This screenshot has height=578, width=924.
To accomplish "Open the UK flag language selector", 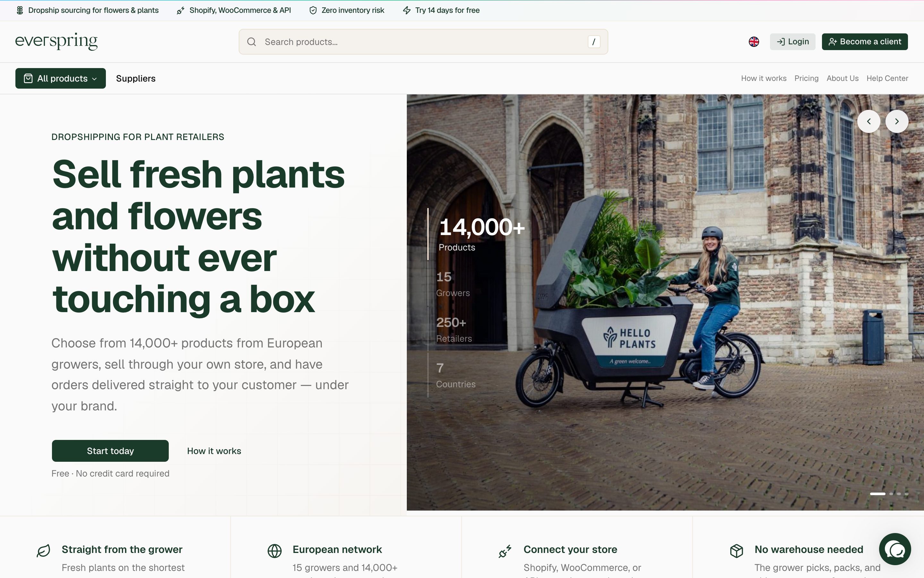I will [x=754, y=42].
